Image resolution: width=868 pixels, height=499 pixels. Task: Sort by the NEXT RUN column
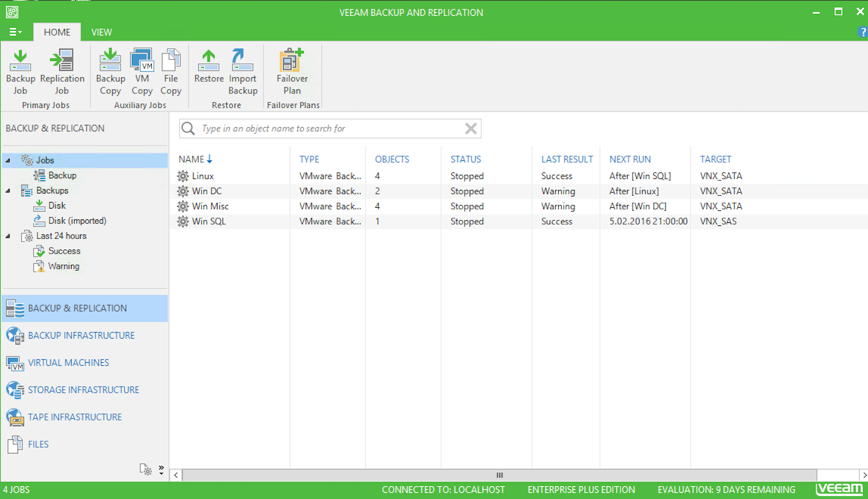[630, 159]
